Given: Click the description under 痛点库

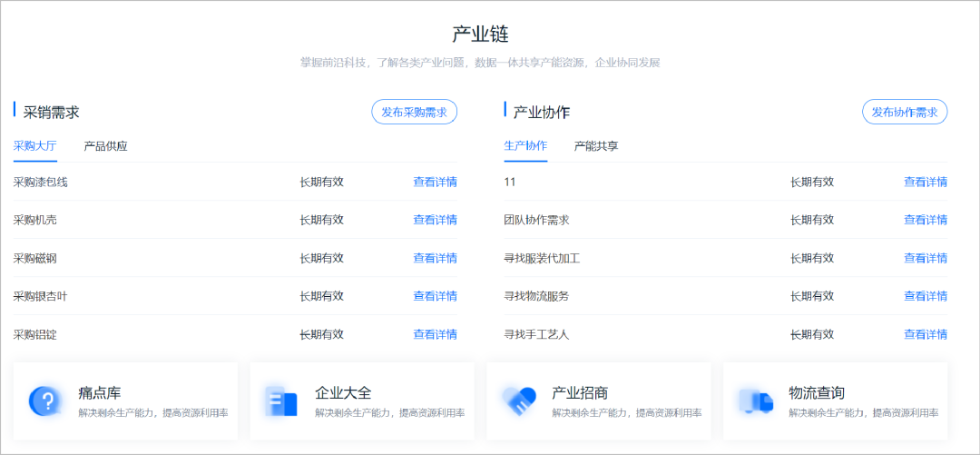Looking at the screenshot, I should click(x=153, y=413).
